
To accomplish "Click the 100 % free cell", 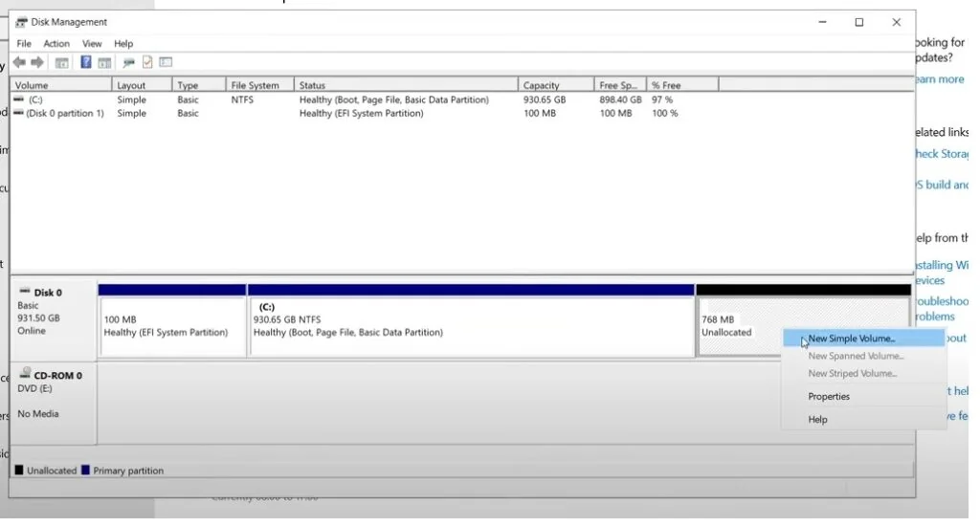I will click(664, 114).
